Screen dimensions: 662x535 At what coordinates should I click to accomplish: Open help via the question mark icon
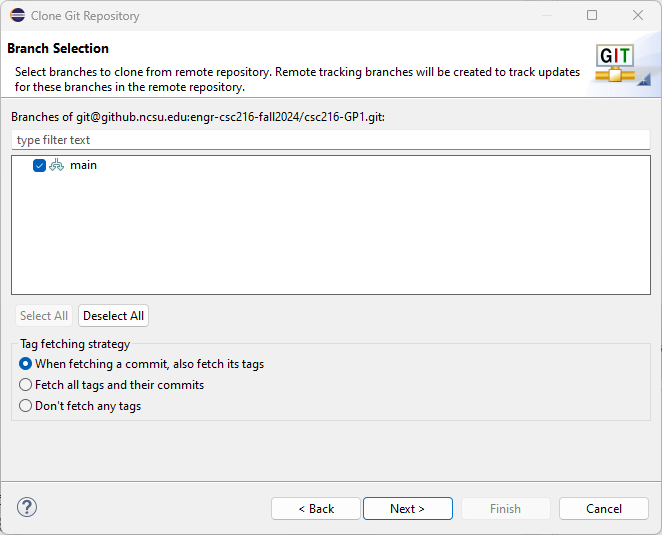[27, 507]
